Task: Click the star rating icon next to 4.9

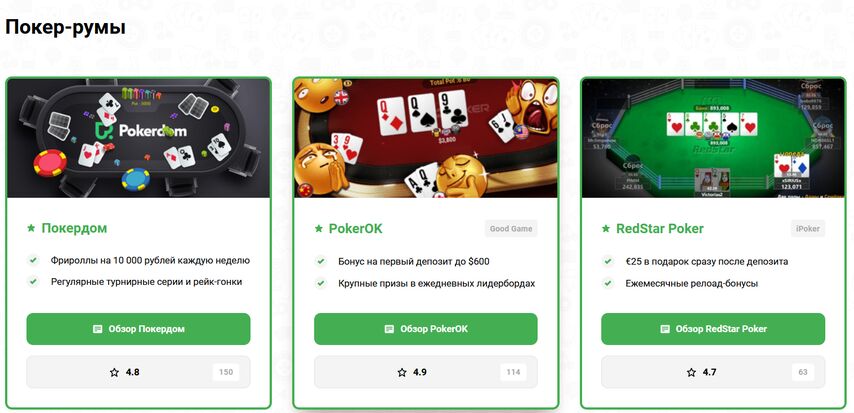Action: [x=402, y=373]
